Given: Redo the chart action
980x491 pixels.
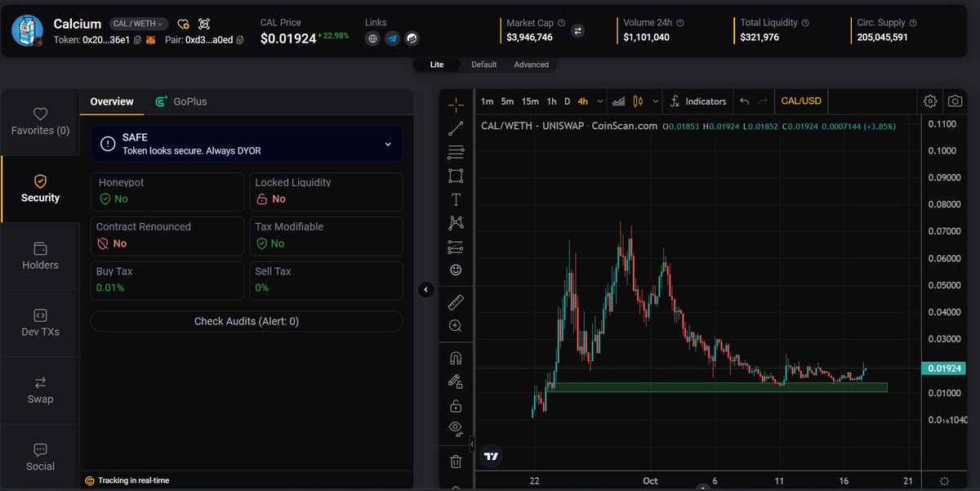Looking at the screenshot, I should pos(763,101).
